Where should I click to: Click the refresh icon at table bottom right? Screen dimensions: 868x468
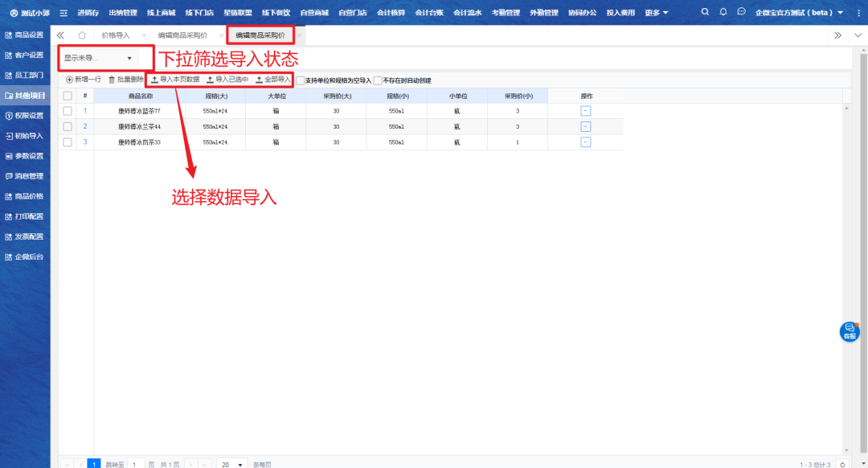842,465
